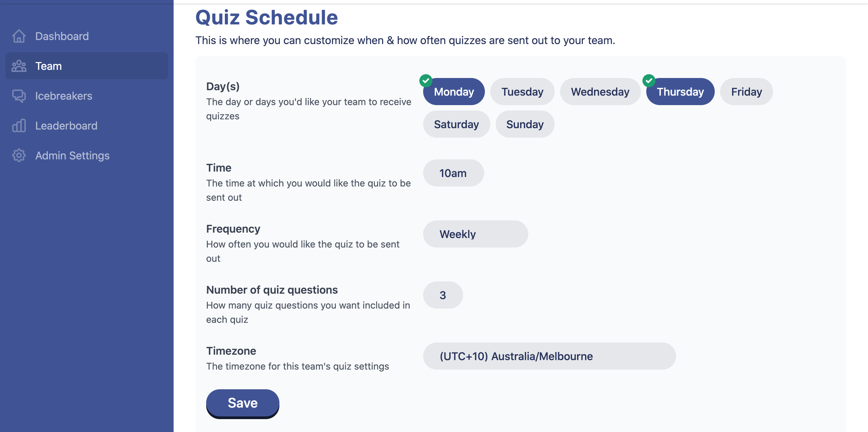Select Friday as a quiz day

(746, 92)
